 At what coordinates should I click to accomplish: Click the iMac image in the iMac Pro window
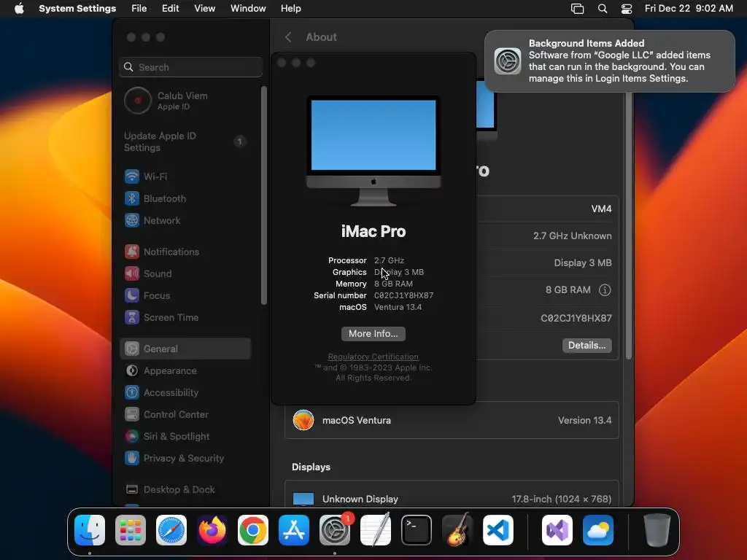click(x=373, y=151)
